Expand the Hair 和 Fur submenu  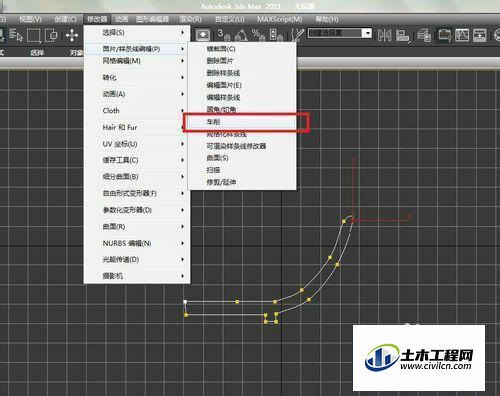click(137, 127)
